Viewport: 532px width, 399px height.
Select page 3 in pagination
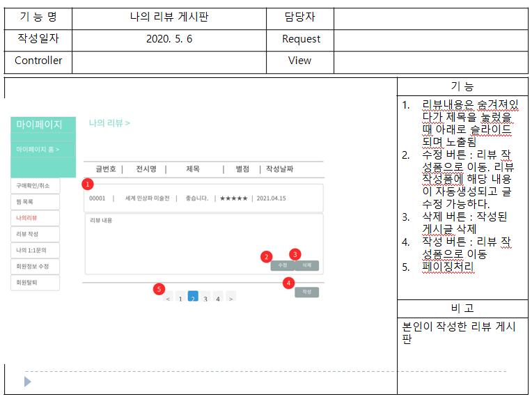[205, 299]
